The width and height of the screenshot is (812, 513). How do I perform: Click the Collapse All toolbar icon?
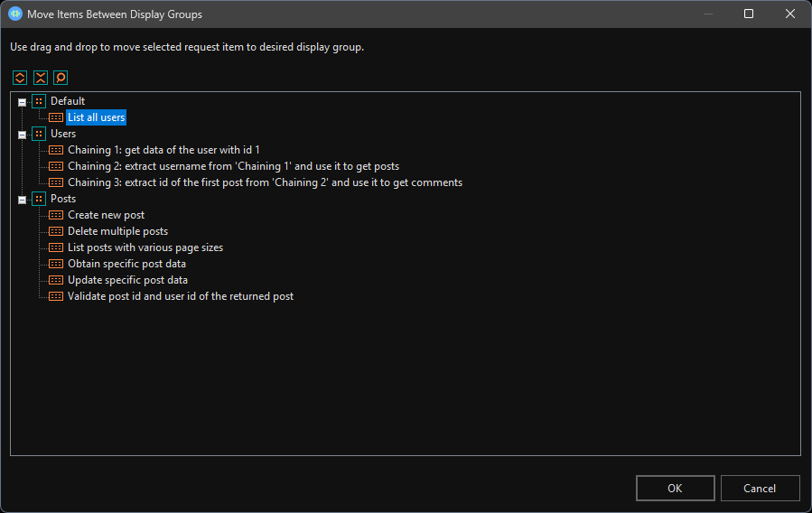(x=41, y=78)
